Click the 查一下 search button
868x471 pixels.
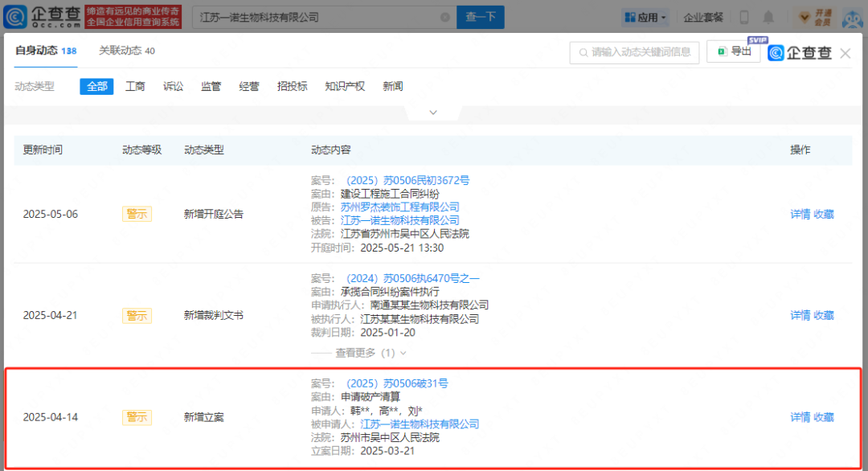[x=480, y=17]
